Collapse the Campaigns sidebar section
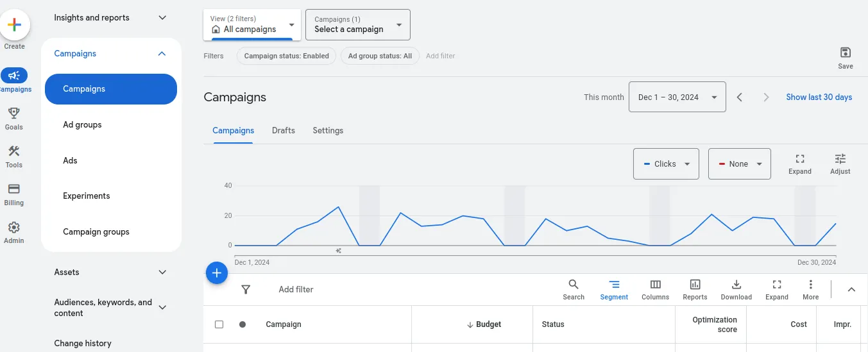The image size is (868, 352). tap(162, 54)
